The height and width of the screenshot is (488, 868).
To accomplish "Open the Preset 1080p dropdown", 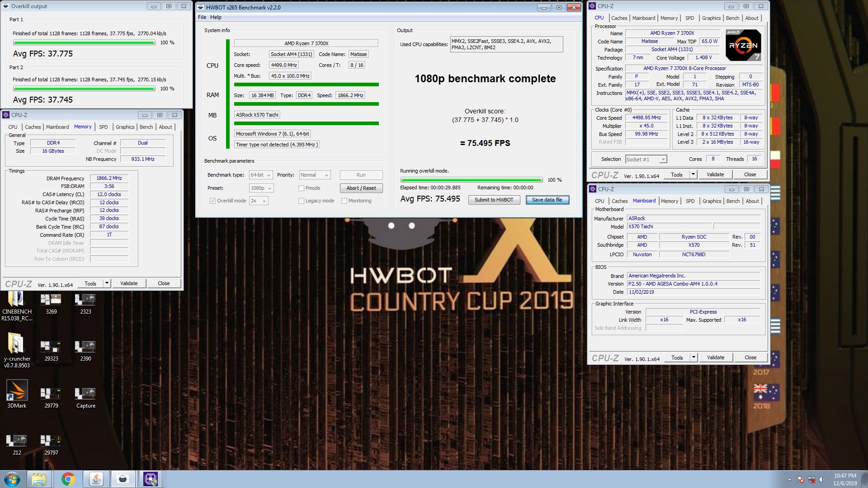I will pos(261,188).
